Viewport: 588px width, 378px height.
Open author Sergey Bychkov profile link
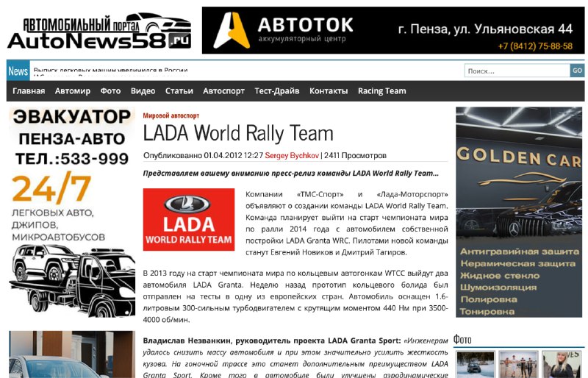[x=292, y=155]
